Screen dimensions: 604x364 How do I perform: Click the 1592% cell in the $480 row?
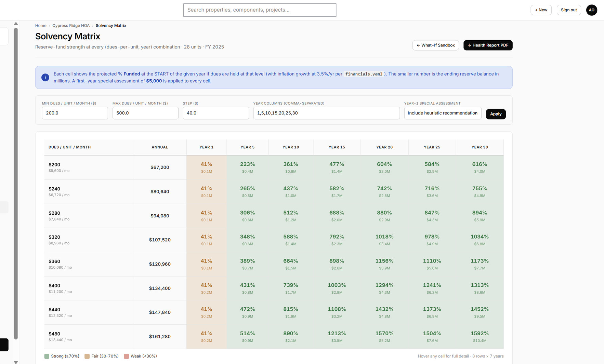click(x=480, y=337)
